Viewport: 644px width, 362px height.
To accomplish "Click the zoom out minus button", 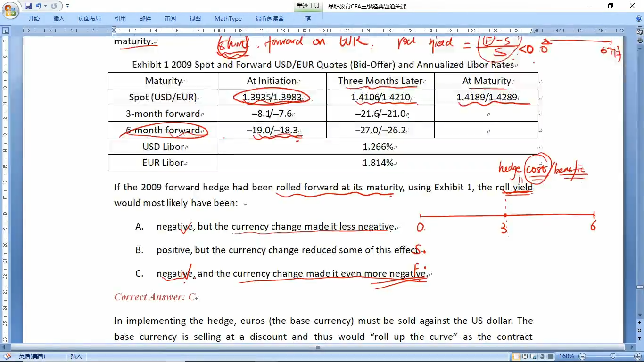I will pyautogui.click(x=582, y=356).
